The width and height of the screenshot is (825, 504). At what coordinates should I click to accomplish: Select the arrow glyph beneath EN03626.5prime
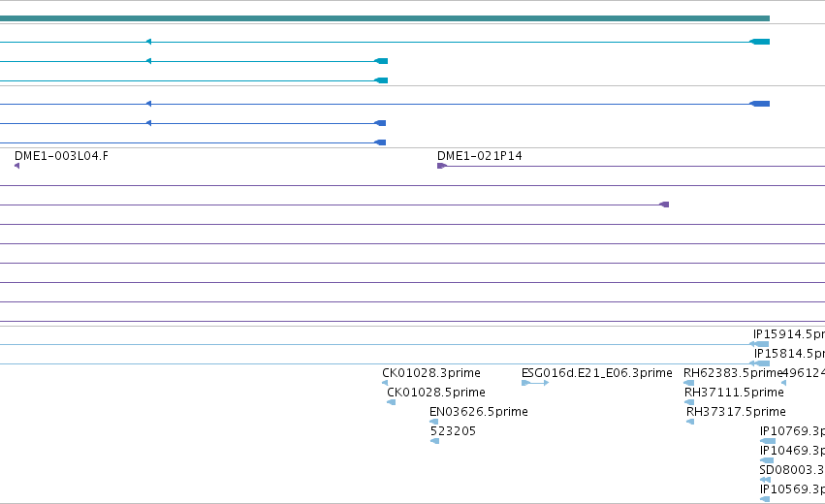click(x=434, y=422)
